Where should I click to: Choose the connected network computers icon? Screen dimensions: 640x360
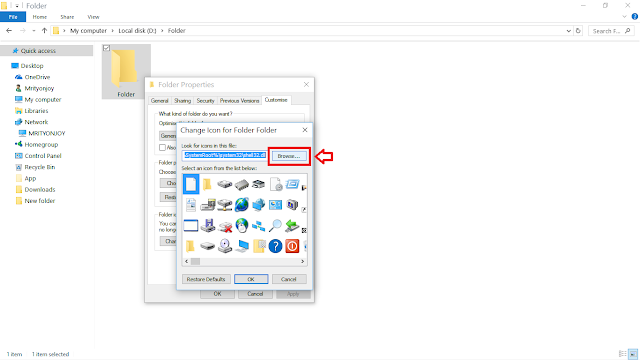point(258,225)
